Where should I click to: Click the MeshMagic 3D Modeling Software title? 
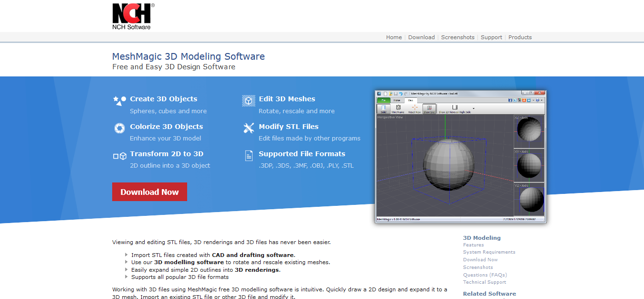click(189, 56)
